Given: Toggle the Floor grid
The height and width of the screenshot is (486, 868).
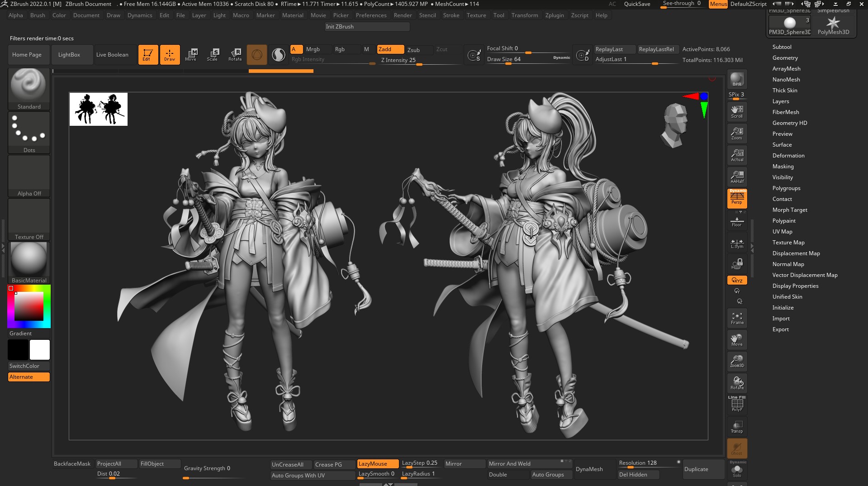Looking at the screenshot, I should click(737, 222).
